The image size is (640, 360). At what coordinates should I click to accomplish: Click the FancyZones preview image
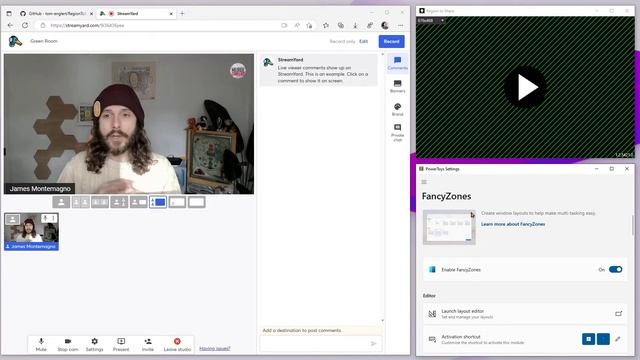click(449, 227)
